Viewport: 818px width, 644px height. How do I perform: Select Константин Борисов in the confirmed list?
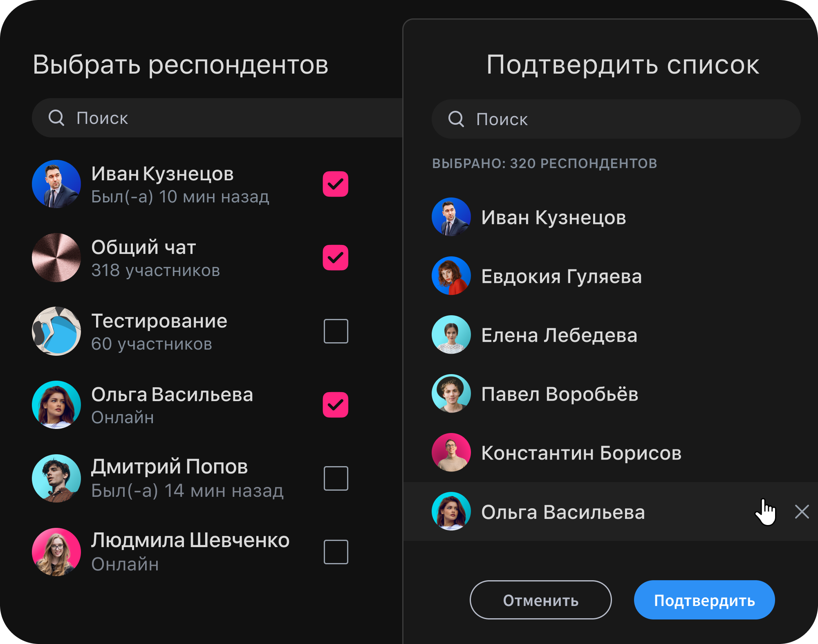pyautogui.click(x=580, y=453)
